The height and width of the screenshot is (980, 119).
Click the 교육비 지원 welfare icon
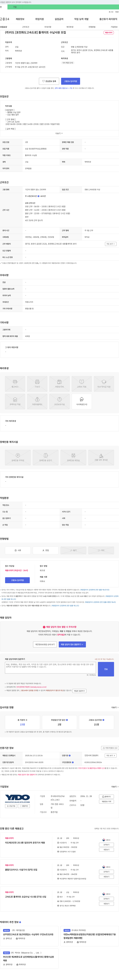click(x=82, y=384)
